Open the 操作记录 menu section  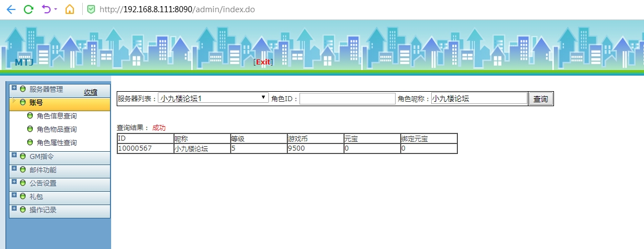pos(43,210)
